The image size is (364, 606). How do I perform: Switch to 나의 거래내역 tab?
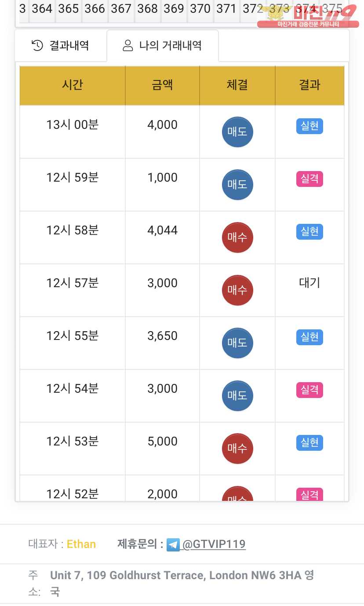pyautogui.click(x=162, y=45)
